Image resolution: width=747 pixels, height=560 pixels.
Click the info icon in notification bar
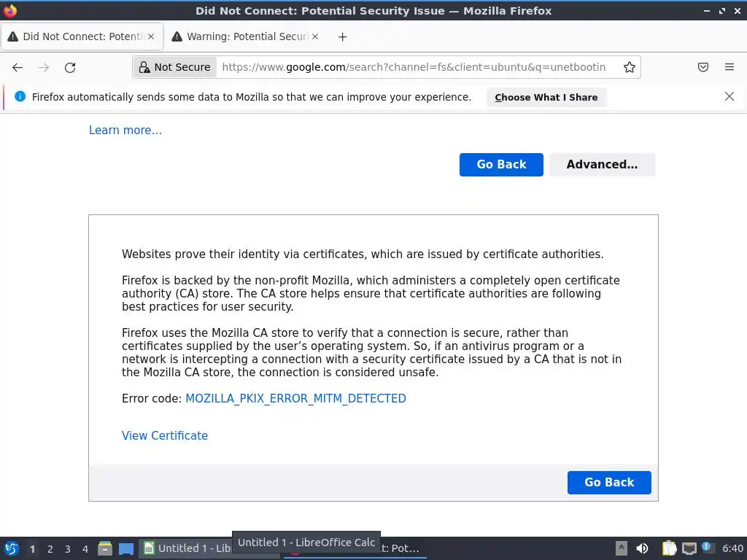pyautogui.click(x=20, y=97)
